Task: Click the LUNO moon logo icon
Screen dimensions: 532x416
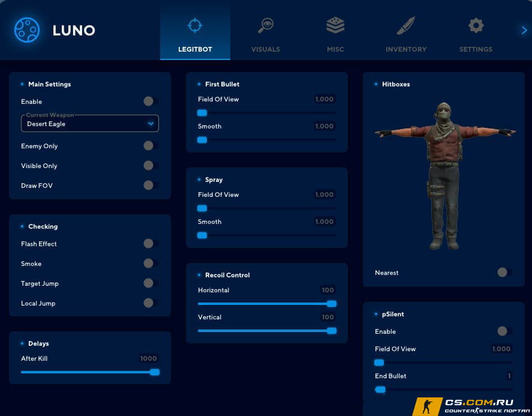Action: tap(26, 30)
